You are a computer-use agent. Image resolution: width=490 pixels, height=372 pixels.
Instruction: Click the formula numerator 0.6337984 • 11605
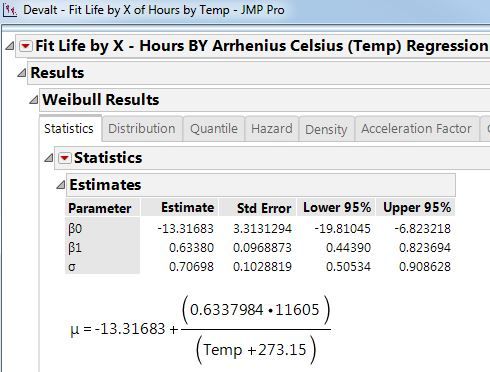coord(256,310)
